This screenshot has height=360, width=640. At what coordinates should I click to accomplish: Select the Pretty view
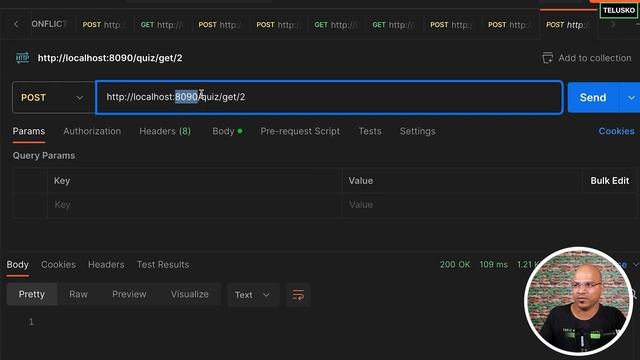point(31,294)
